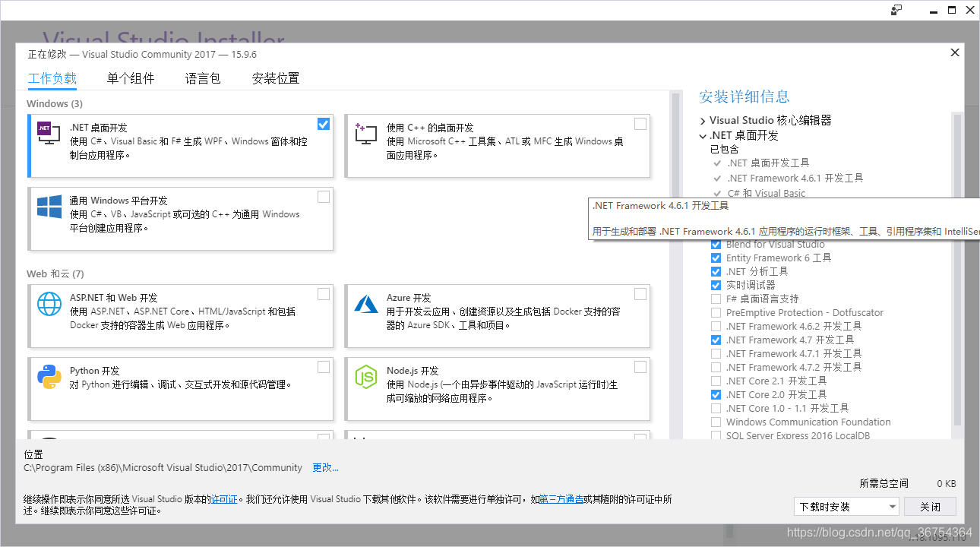This screenshot has height=547, width=980.
Task: Click the Node.js development icon
Action: point(366,377)
